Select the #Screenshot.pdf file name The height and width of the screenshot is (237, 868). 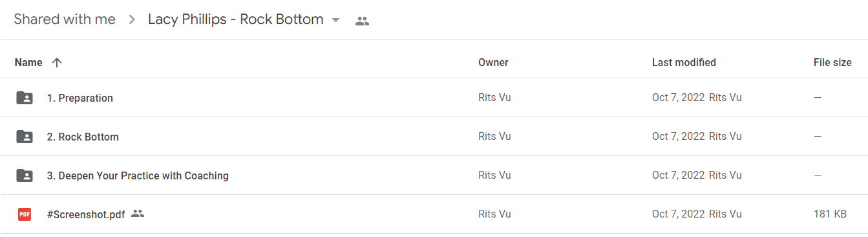(x=86, y=214)
